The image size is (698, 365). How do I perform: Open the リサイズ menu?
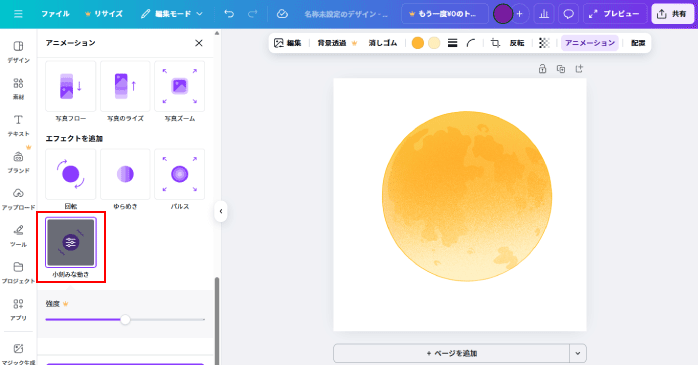[x=104, y=14]
